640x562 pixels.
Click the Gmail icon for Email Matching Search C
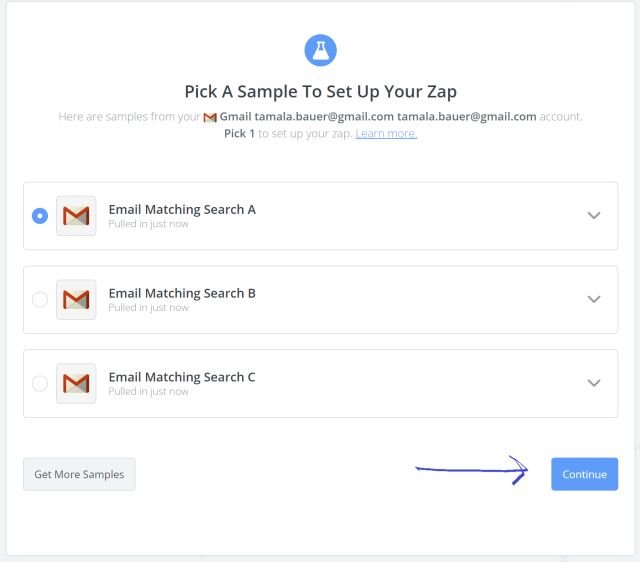pos(77,383)
